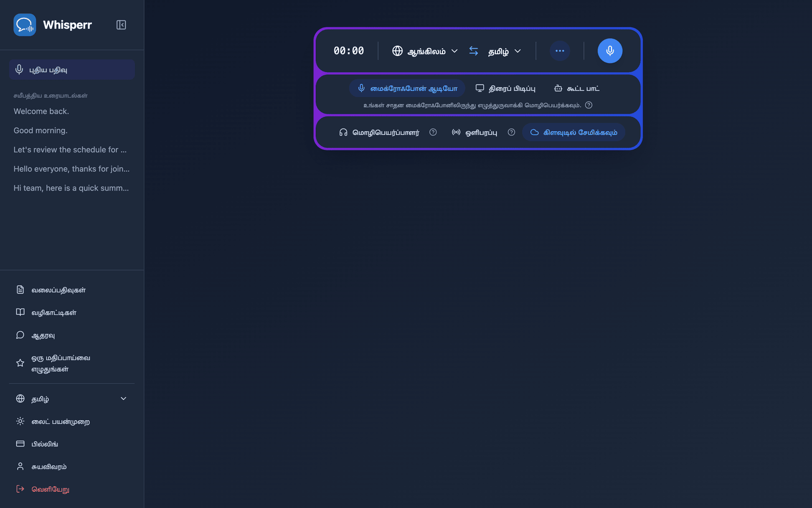Open சுயவிவரம் profile page
Screen dimensions: 812x508
coord(72,466)
